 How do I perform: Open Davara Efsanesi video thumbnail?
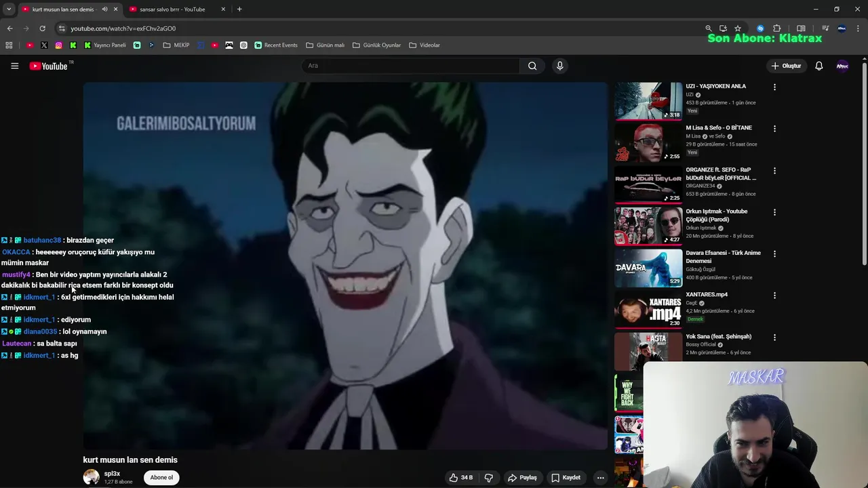[x=648, y=268]
